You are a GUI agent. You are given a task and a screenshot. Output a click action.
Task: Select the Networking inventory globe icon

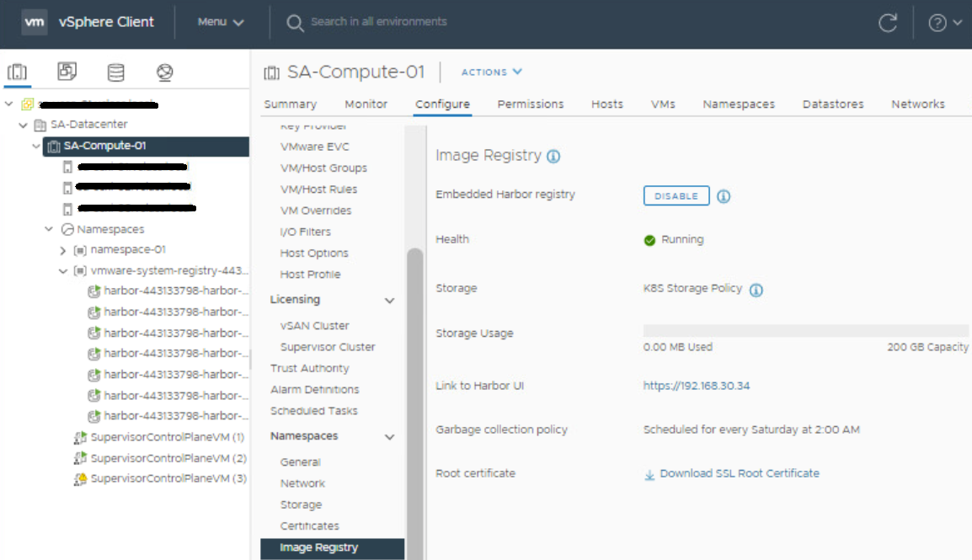pos(164,72)
